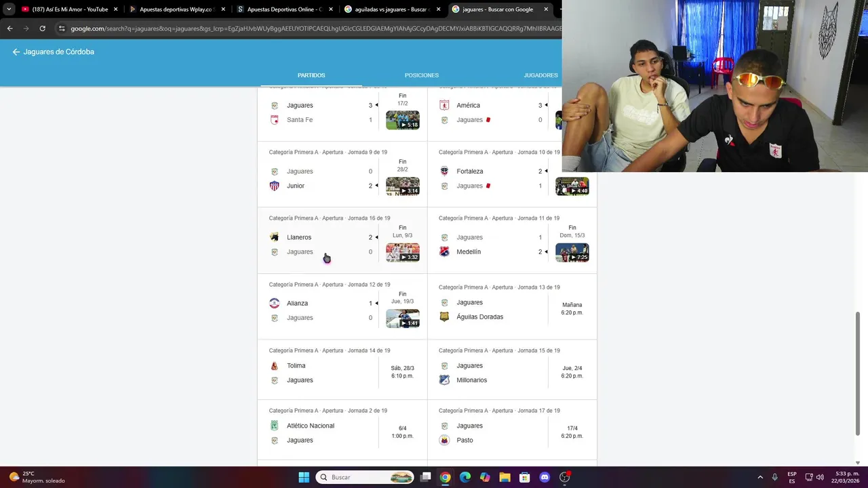Play the Jaguares vs Medellín 7:25 highlight
Viewport: 868px width, 488px height.
(x=572, y=252)
